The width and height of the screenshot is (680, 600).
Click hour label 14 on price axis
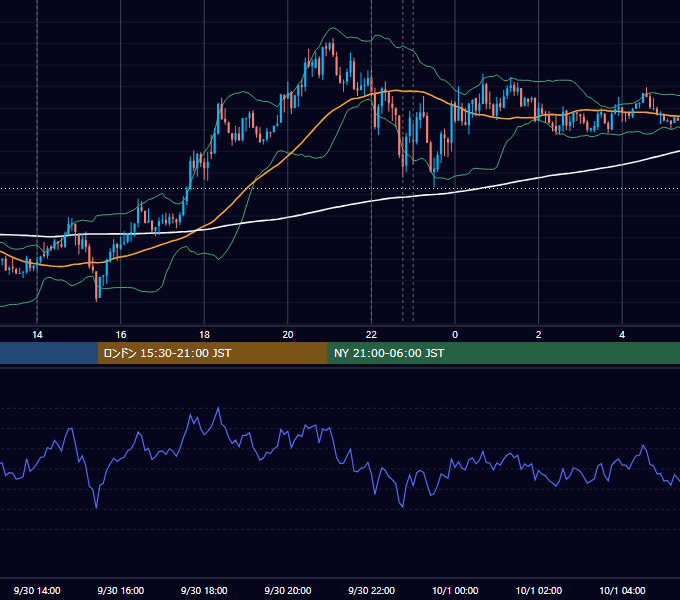(x=37, y=335)
